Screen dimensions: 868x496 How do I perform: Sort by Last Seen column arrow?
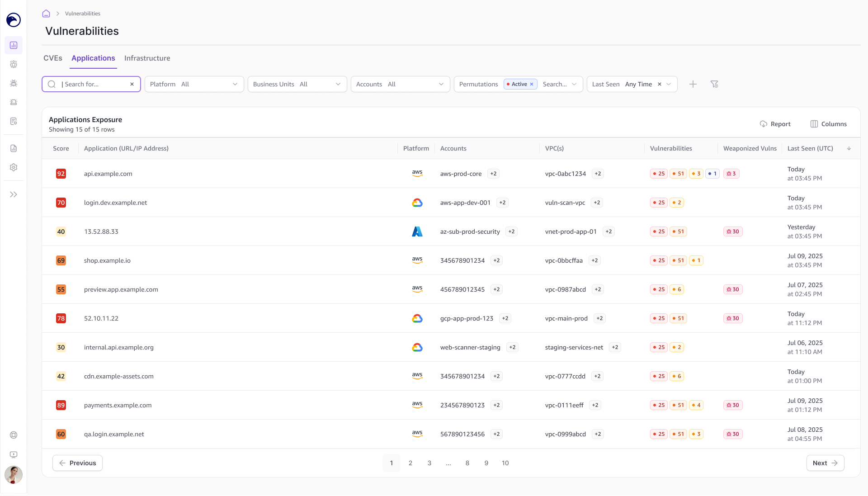(x=849, y=148)
